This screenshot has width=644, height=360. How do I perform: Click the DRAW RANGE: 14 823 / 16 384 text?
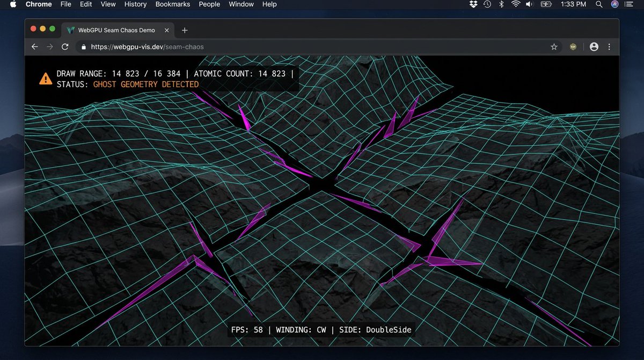click(x=119, y=74)
